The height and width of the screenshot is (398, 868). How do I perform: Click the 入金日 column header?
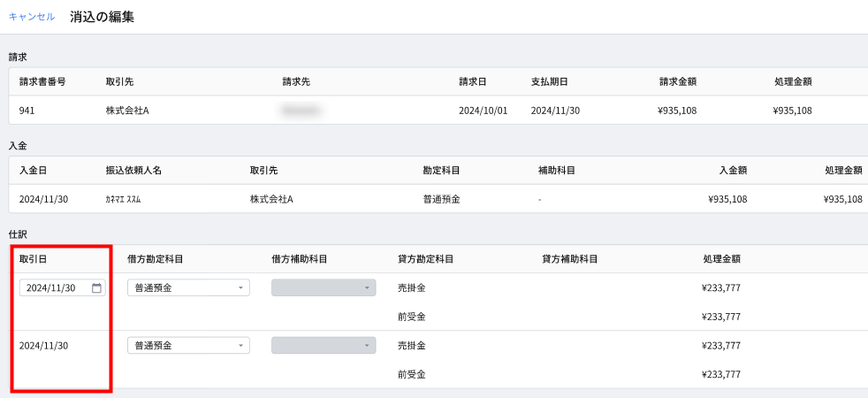pyautogui.click(x=33, y=170)
